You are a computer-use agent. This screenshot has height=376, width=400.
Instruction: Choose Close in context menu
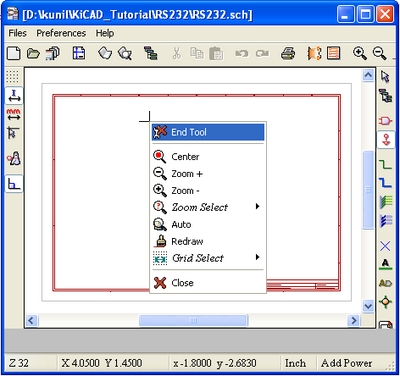[208, 283]
